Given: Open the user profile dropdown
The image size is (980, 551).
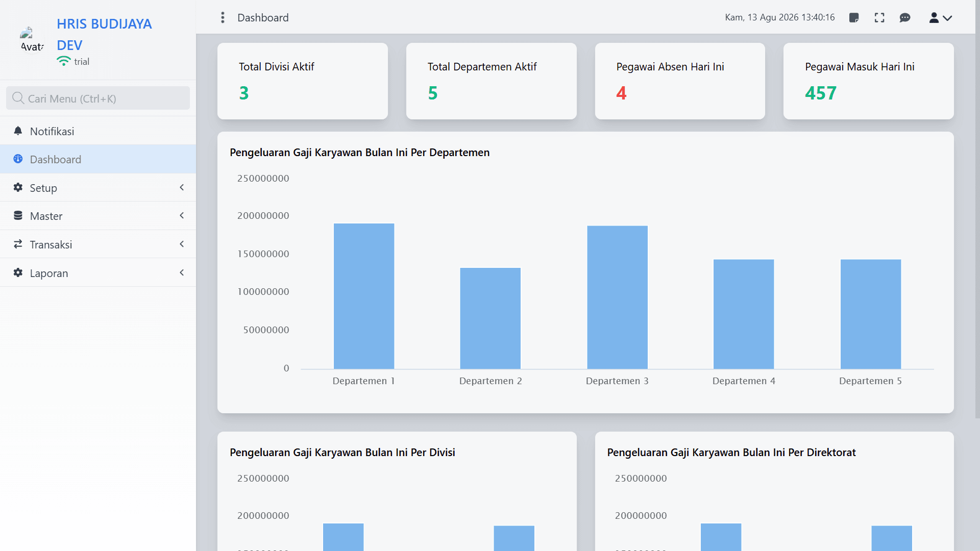Looking at the screenshot, I should pos(940,18).
